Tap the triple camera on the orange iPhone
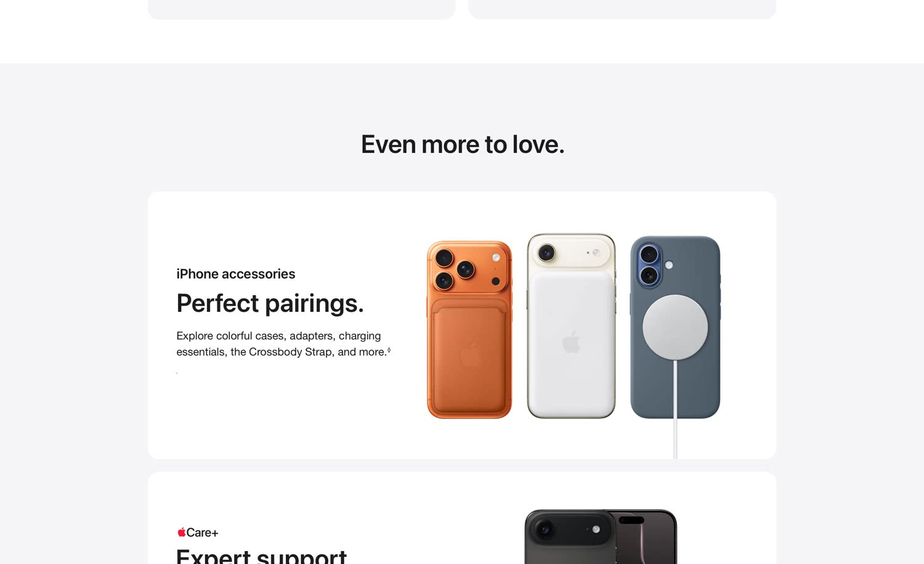The image size is (924, 564). pos(455,269)
